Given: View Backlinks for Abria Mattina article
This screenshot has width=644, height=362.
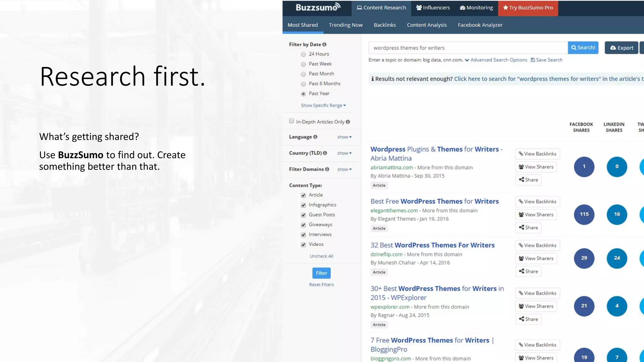Looking at the screenshot, I should tap(537, 154).
